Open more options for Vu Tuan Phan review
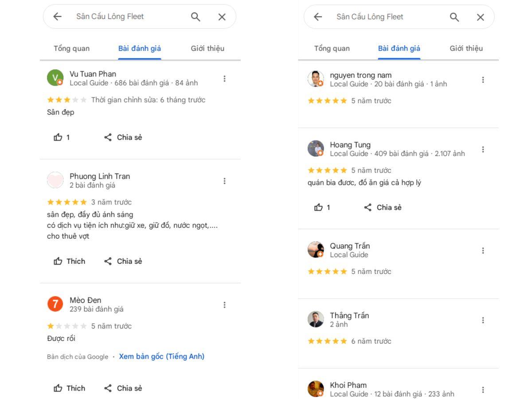This screenshot has height=399, width=532. pyautogui.click(x=224, y=78)
